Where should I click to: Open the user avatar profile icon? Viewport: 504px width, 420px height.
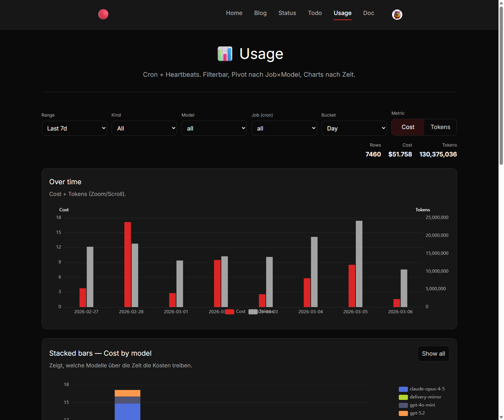coord(397,15)
